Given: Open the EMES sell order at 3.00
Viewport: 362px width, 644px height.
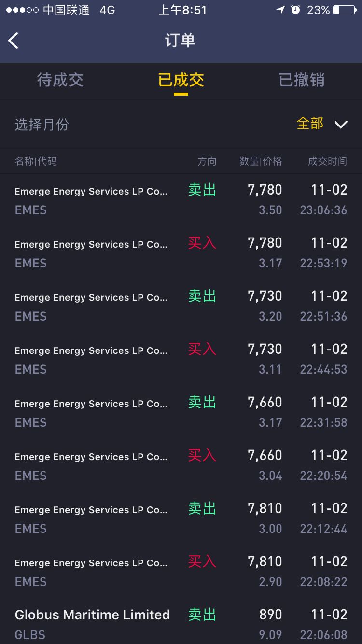Looking at the screenshot, I should tap(181, 518).
